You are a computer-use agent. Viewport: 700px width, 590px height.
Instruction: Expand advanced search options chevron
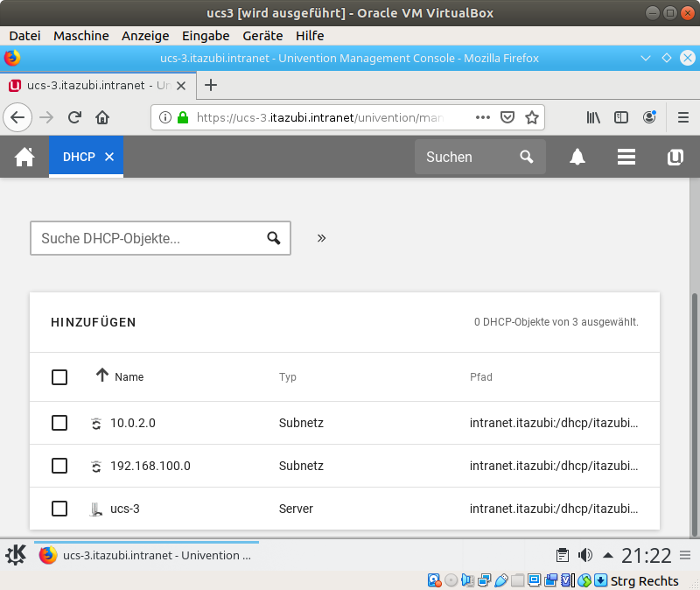[321, 238]
